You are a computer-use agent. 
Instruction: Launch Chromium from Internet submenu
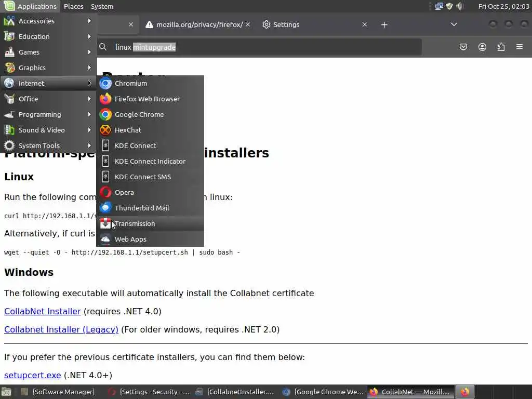[150, 83]
